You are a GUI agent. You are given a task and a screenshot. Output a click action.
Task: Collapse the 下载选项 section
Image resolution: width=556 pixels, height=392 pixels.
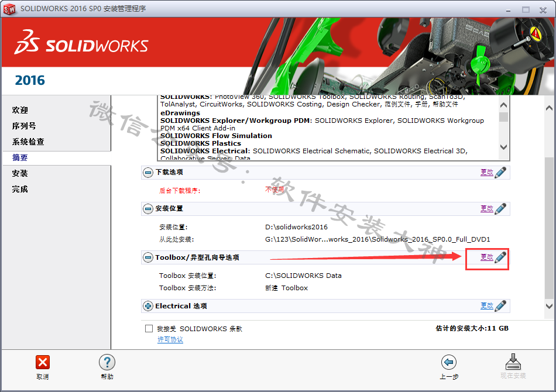pyautogui.click(x=148, y=173)
